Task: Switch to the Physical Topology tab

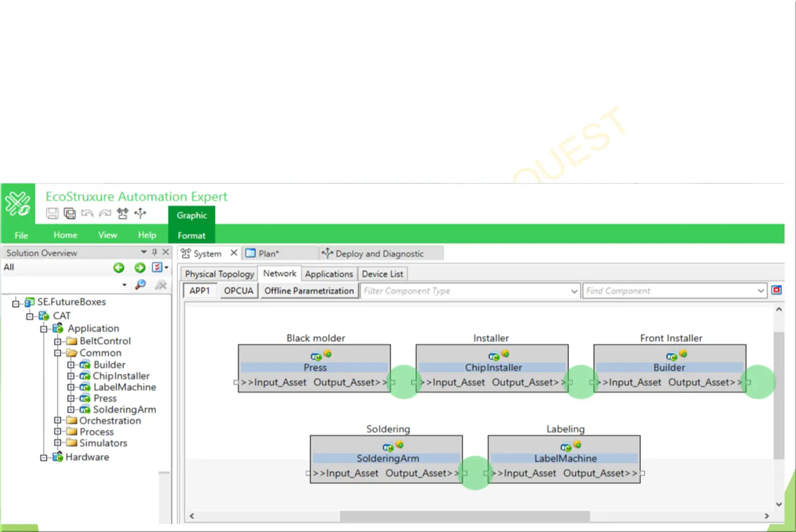Action: (x=219, y=274)
